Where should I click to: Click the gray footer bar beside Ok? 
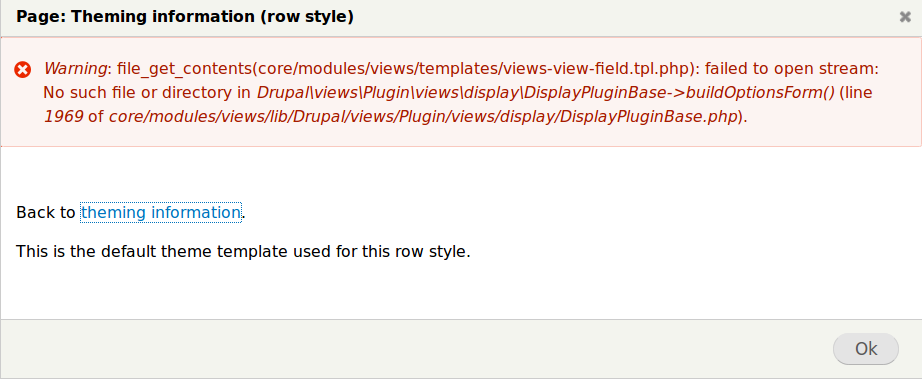pyautogui.click(x=412, y=349)
